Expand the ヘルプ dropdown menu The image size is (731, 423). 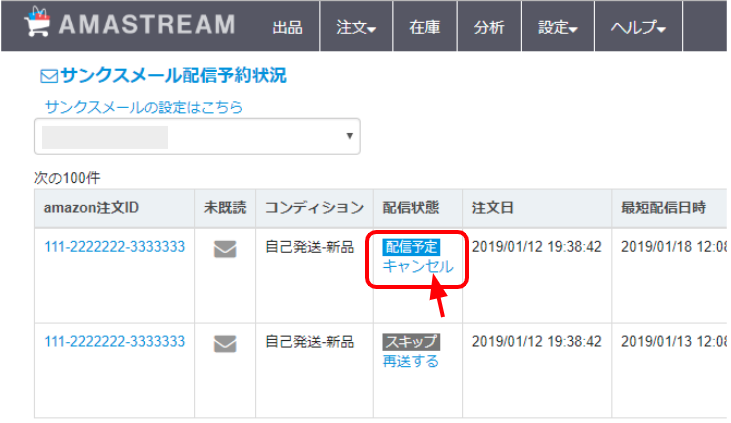tap(638, 27)
